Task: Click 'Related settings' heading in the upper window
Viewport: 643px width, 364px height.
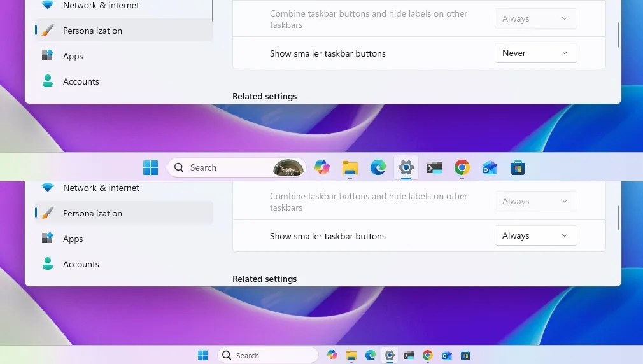Action: click(x=264, y=96)
